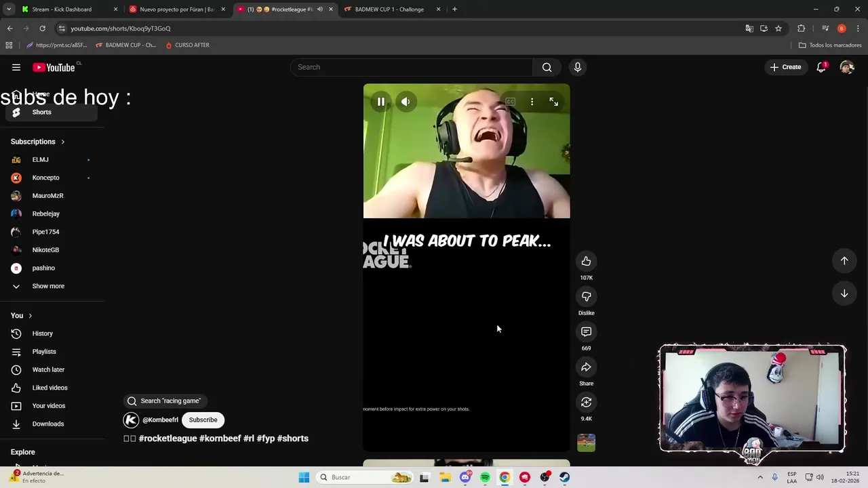Subscribe to @Kornbeefrl
868x488 pixels.
click(x=203, y=420)
